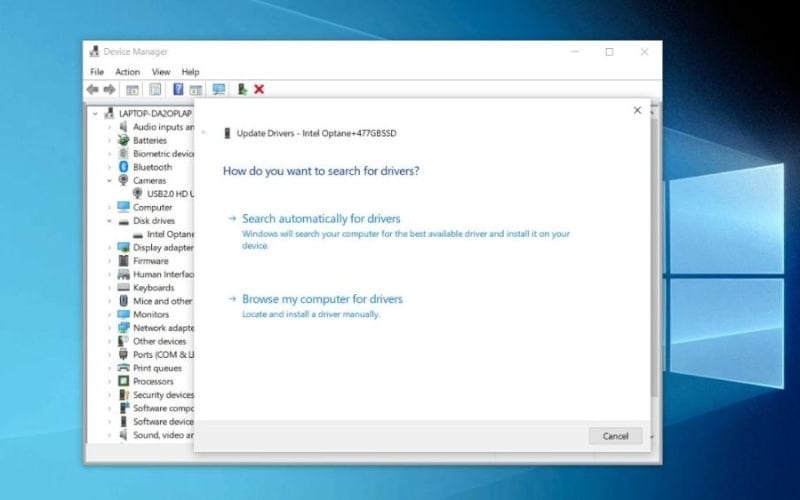The height and width of the screenshot is (500, 800).
Task: Open the Action menu
Action: [x=128, y=72]
